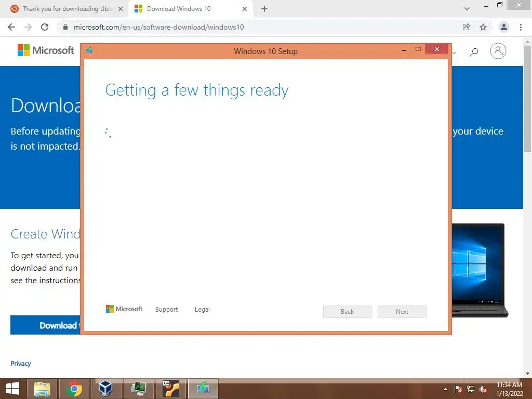Open a new tab with plus button
The image size is (532, 399).
click(264, 9)
